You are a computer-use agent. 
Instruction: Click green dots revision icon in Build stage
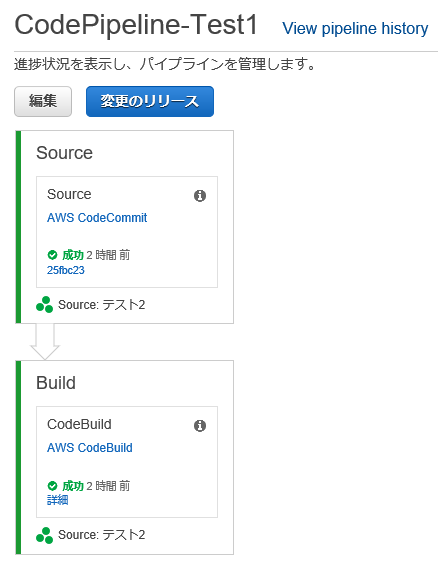[45, 535]
